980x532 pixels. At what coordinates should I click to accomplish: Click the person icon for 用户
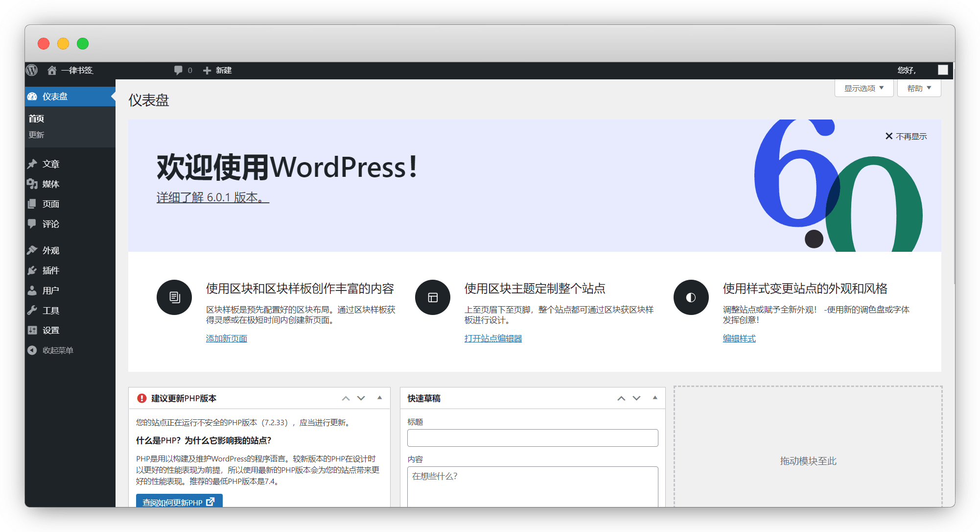(x=32, y=290)
